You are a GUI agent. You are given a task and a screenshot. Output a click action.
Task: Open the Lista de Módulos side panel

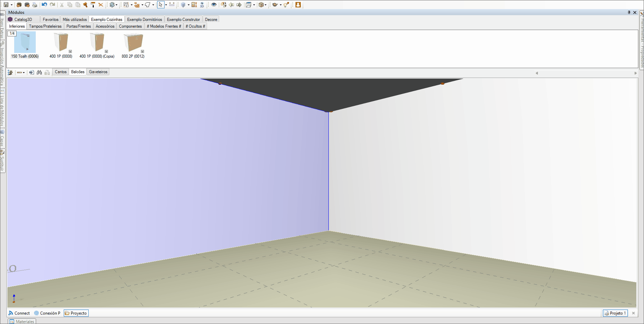(2, 108)
